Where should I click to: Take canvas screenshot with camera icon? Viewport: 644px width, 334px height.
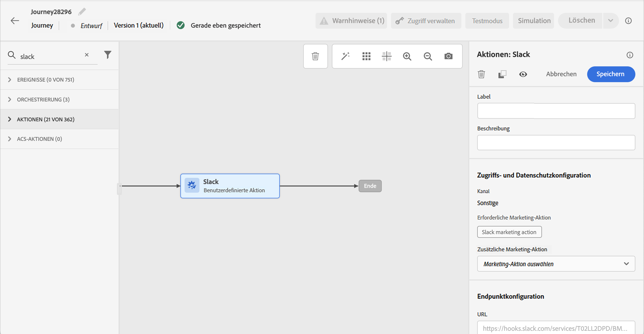[x=448, y=56]
